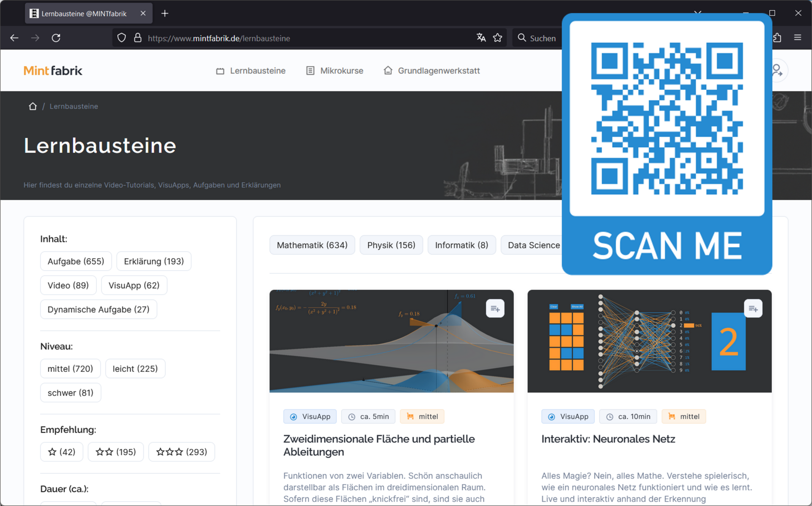Viewport: 812px width, 506px height.
Task: Select the Informatik (8) subject filter
Action: pyautogui.click(x=461, y=245)
